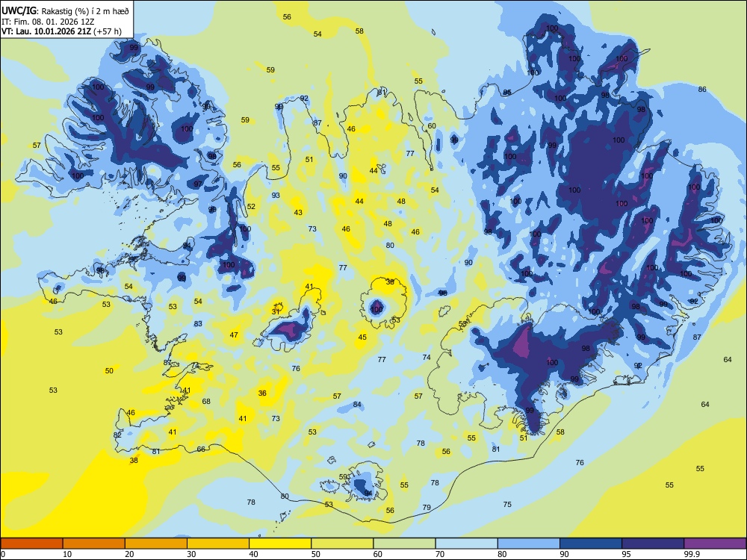Click the humidity value 97 on the map
The image size is (747, 560).
click(x=198, y=184)
